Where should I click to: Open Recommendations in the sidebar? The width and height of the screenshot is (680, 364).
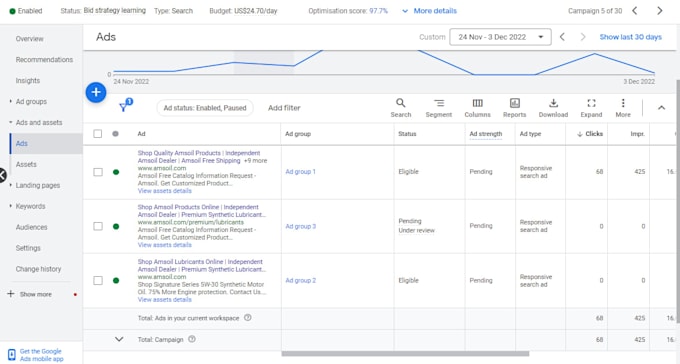coord(44,59)
